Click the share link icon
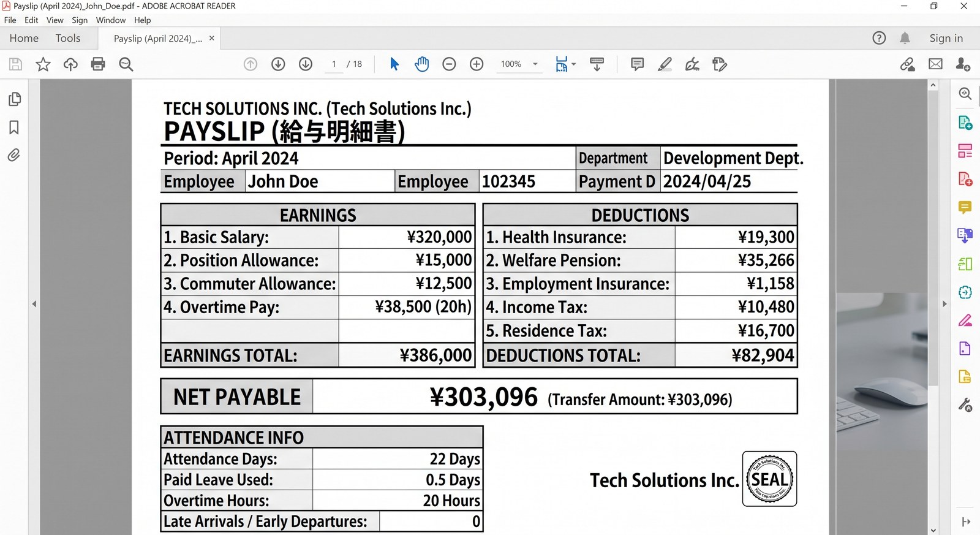This screenshot has width=980, height=535. pyautogui.click(x=907, y=64)
